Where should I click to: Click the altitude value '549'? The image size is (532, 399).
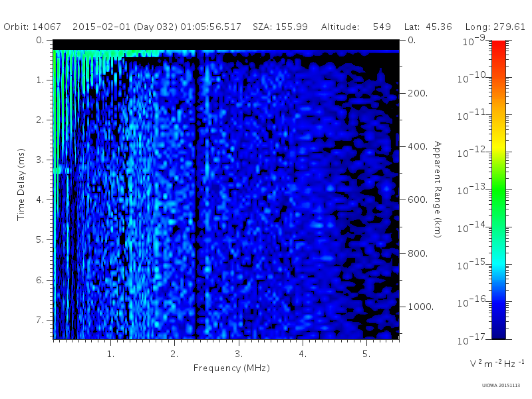click(x=382, y=27)
